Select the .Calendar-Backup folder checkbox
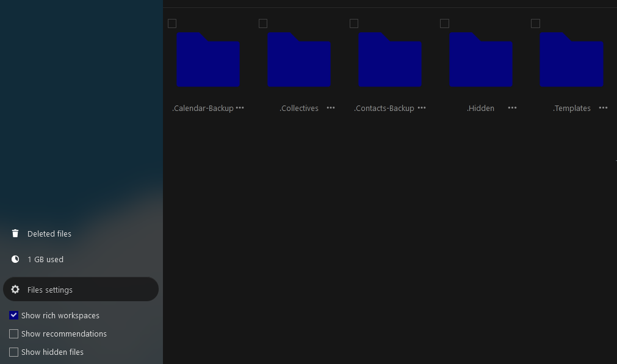This screenshot has width=617, height=364. 172,23
